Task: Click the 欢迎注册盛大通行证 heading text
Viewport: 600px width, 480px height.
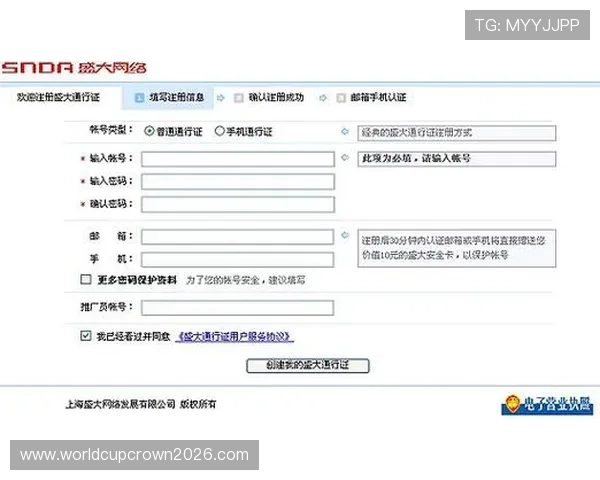Action: pyautogui.click(x=58, y=97)
